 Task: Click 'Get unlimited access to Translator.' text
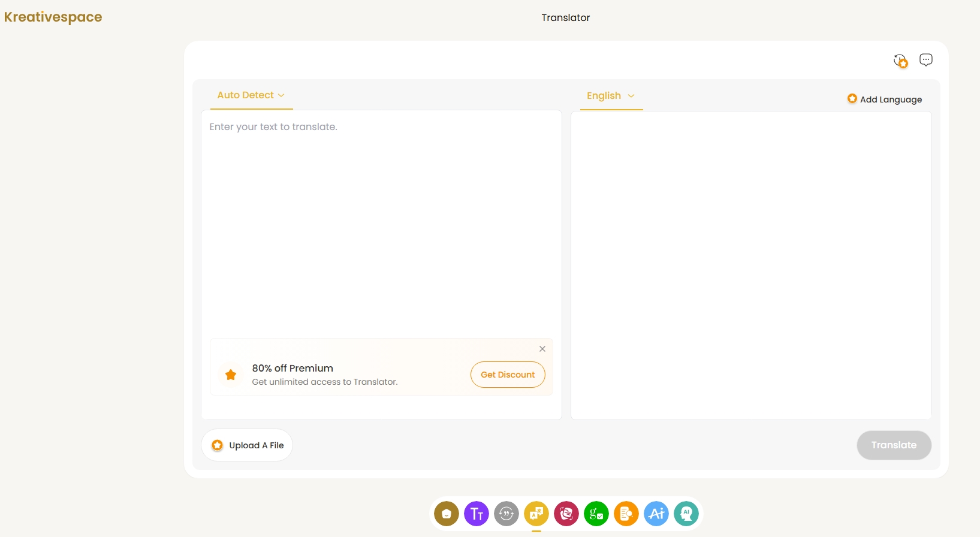click(x=325, y=382)
